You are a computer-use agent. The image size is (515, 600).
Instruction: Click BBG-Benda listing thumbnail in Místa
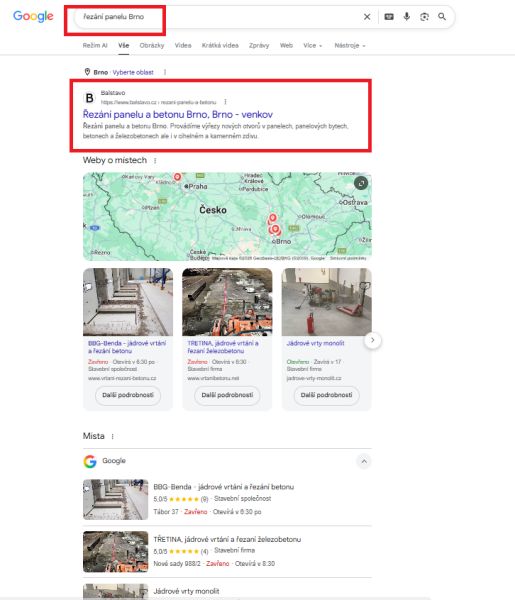point(116,499)
